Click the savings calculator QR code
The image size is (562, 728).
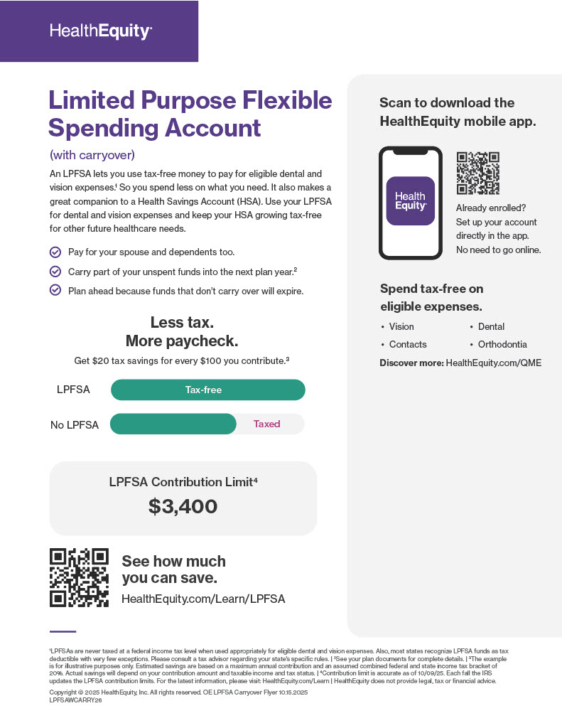click(79, 577)
